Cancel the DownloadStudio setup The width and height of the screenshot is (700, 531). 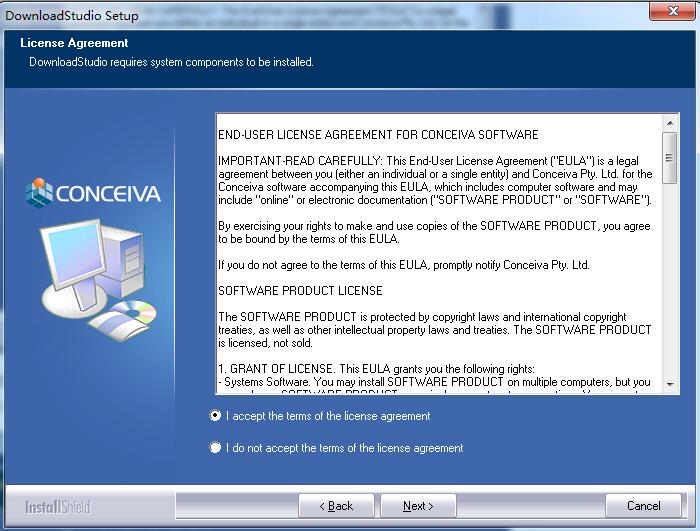pyautogui.click(x=643, y=506)
